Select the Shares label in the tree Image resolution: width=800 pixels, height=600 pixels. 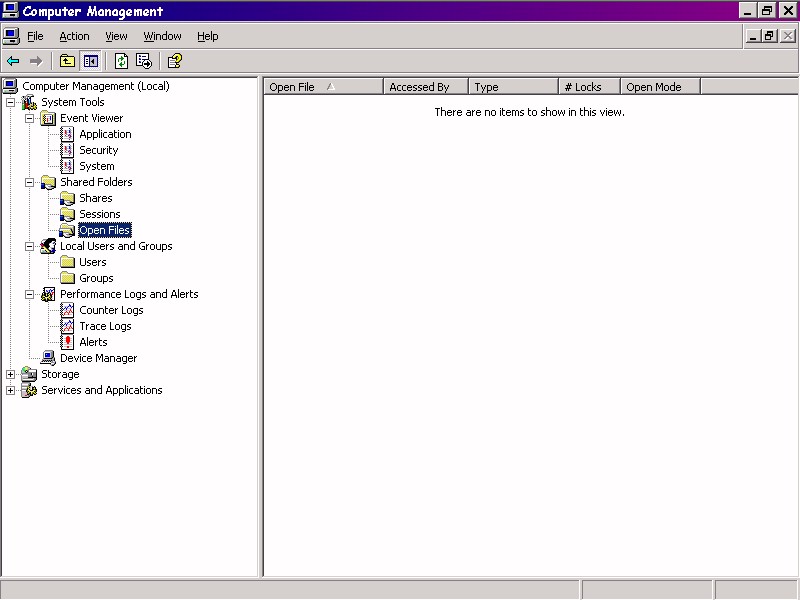point(96,198)
